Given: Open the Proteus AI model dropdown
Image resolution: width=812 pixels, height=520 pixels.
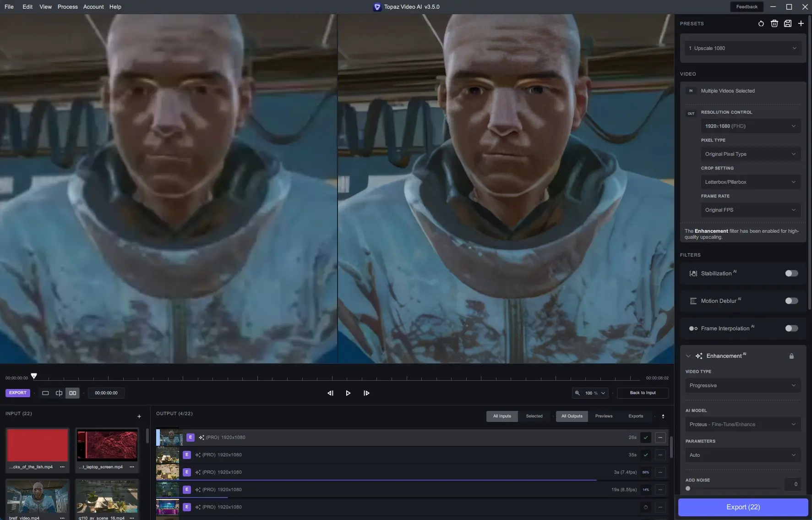Looking at the screenshot, I should [x=742, y=425].
